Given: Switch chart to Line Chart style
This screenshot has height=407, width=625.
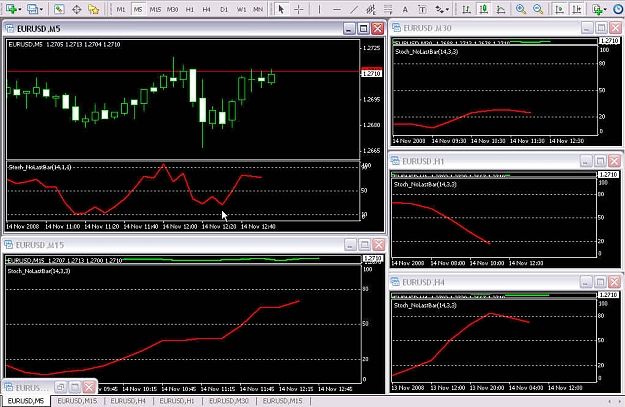Looking at the screenshot, I should pos(501,9).
